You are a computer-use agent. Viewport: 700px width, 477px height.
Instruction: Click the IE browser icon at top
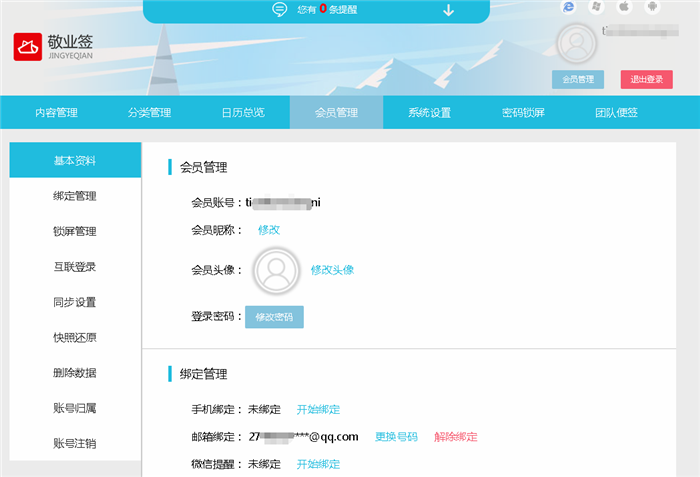coord(569,7)
